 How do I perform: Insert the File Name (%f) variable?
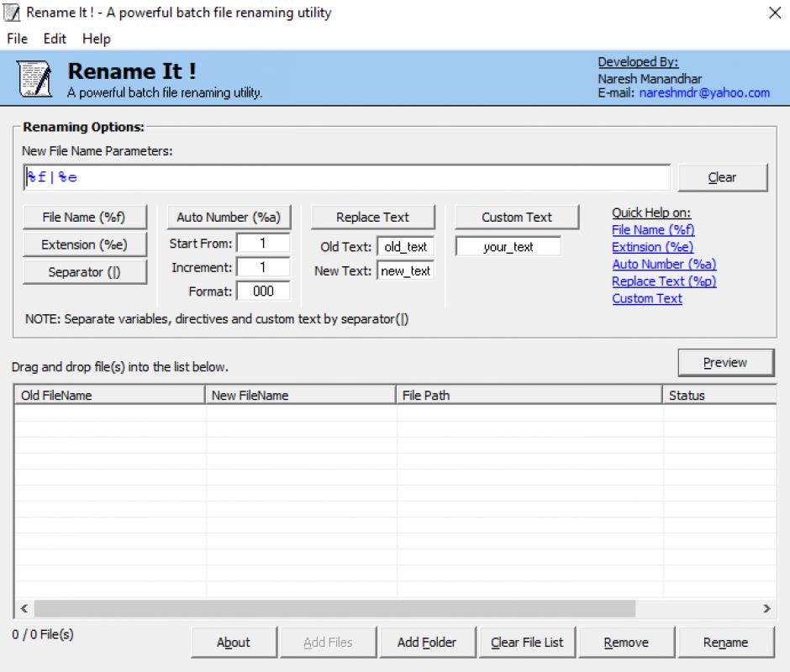click(x=84, y=217)
